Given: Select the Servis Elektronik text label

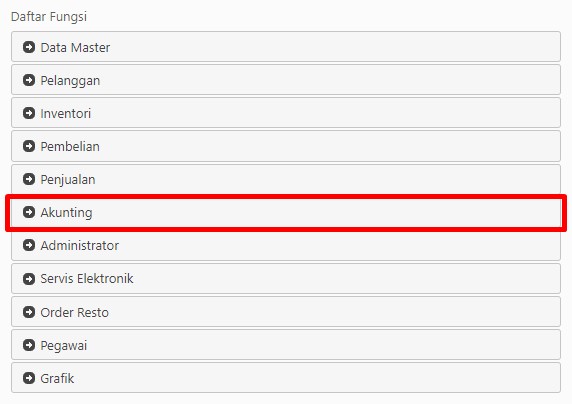Looking at the screenshot, I should pos(87,279).
